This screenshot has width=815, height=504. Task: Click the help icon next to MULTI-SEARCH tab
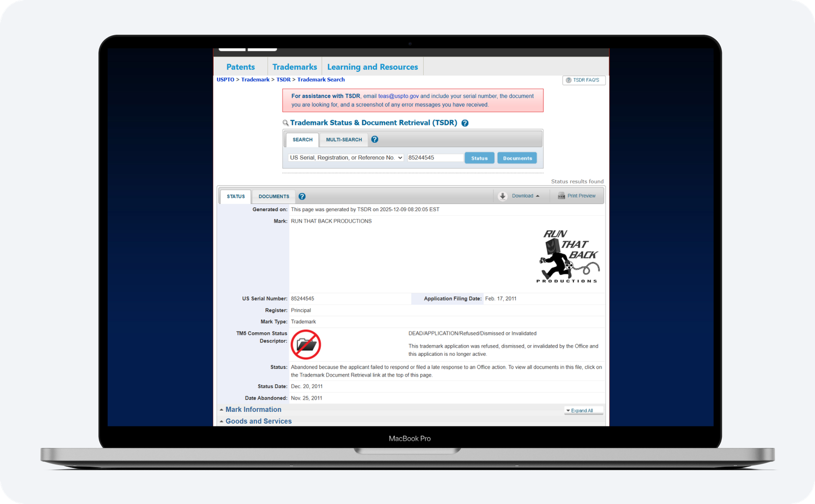[374, 139]
